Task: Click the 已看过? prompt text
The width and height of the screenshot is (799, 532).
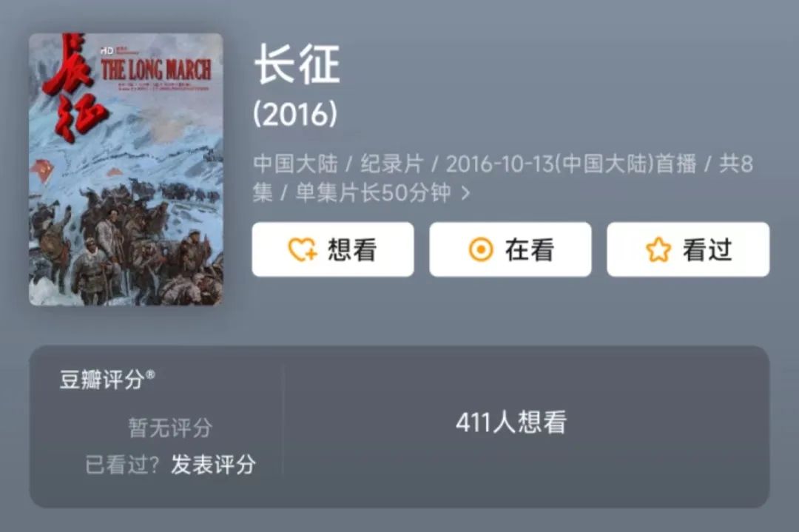Action: pos(122,465)
